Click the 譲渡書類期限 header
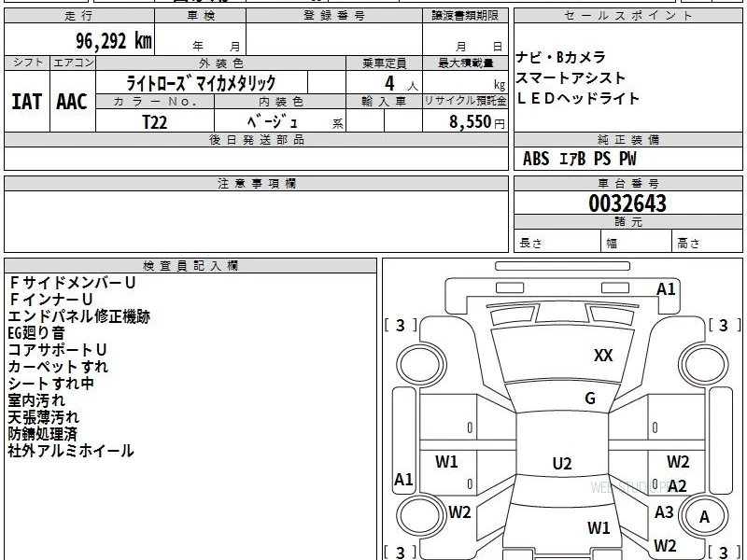 [465, 16]
